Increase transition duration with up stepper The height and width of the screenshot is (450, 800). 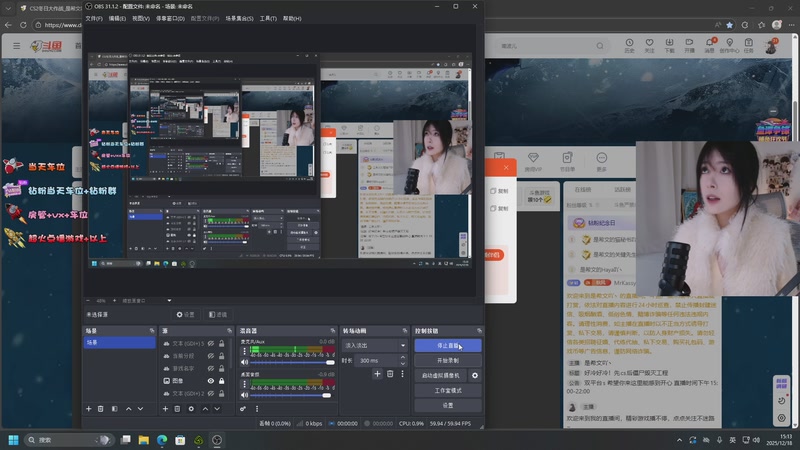tap(403, 358)
